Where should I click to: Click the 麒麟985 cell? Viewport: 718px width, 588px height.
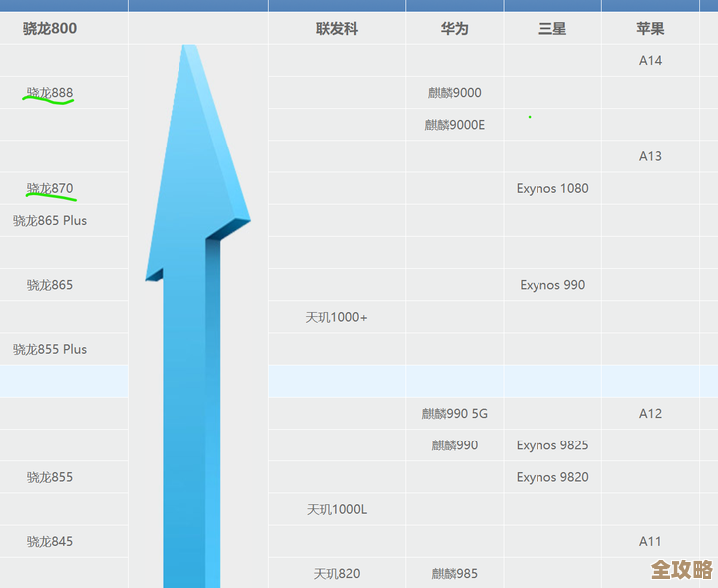point(454,574)
